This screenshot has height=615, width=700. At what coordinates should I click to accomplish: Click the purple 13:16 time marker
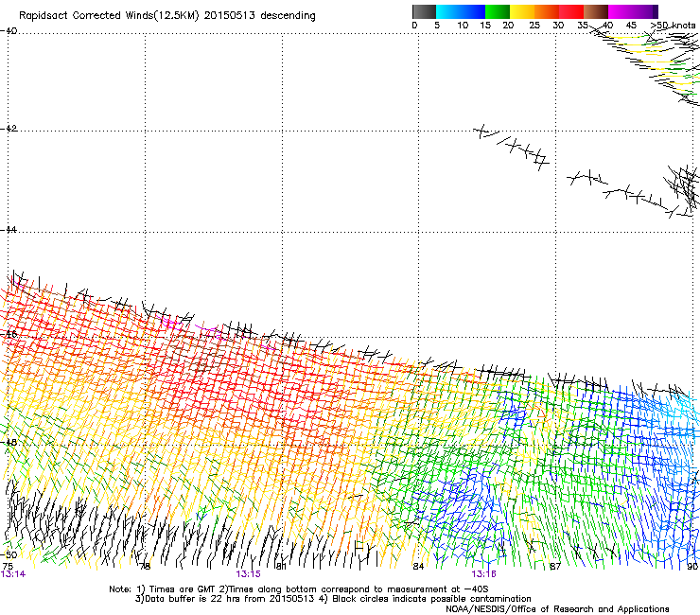coord(484,574)
